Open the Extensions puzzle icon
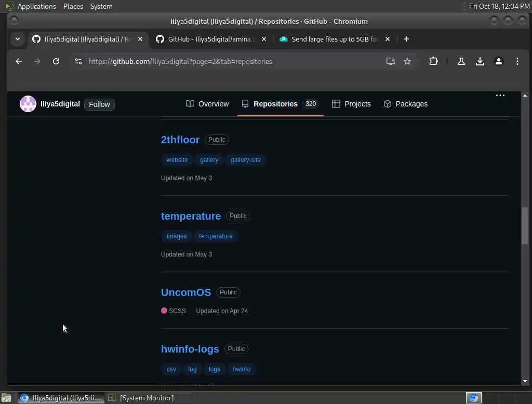 point(433,61)
